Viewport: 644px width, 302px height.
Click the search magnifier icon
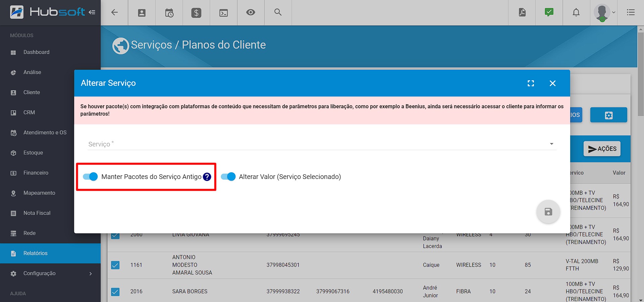[x=278, y=12]
